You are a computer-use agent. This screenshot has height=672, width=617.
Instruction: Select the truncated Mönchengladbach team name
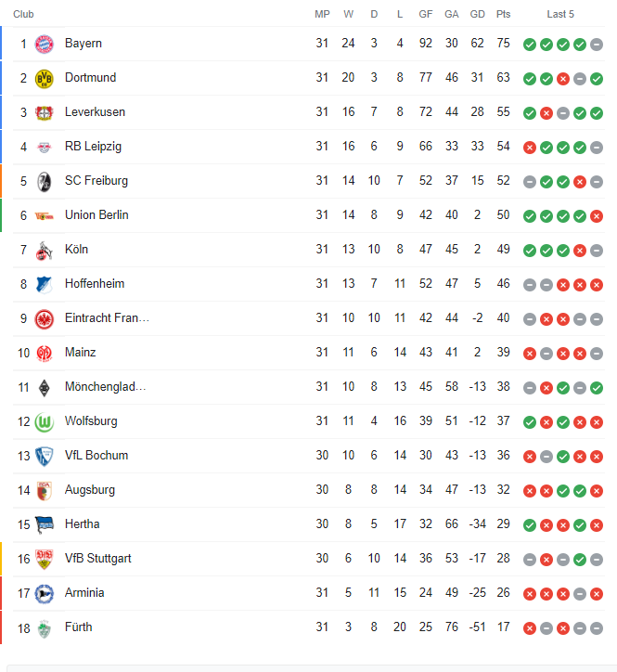click(x=106, y=386)
